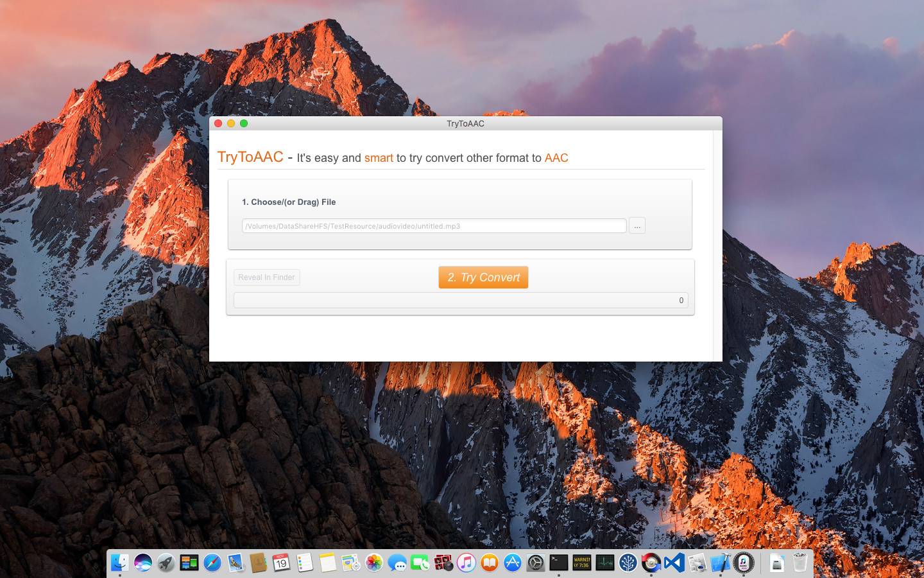Open Reminders list icon in dock
The height and width of the screenshot is (578, 924).
(x=304, y=563)
